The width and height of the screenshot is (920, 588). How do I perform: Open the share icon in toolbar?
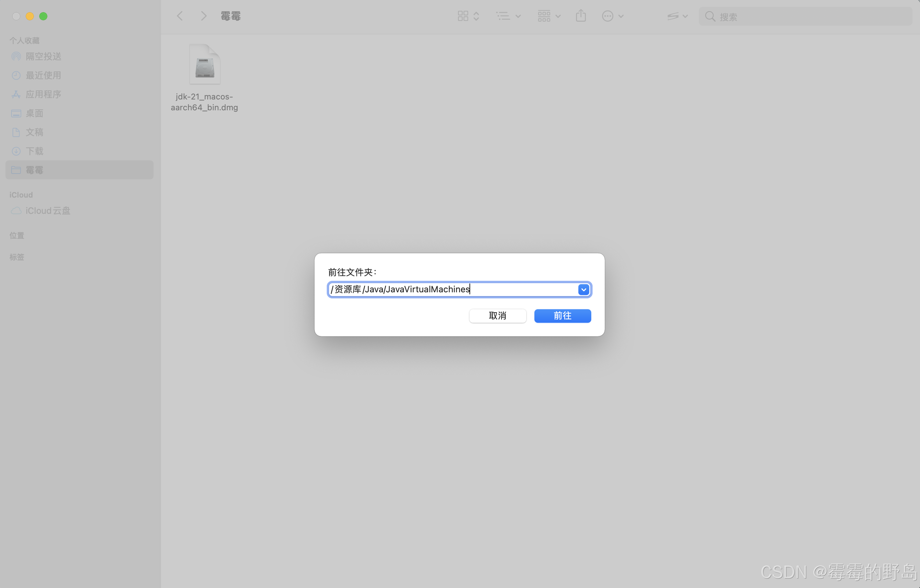pos(581,16)
